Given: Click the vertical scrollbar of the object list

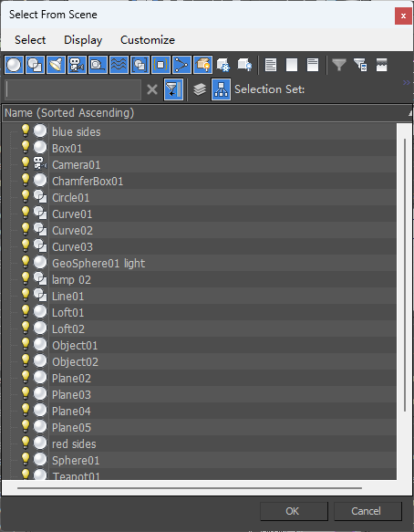Looking at the screenshot, I should coord(405,275).
